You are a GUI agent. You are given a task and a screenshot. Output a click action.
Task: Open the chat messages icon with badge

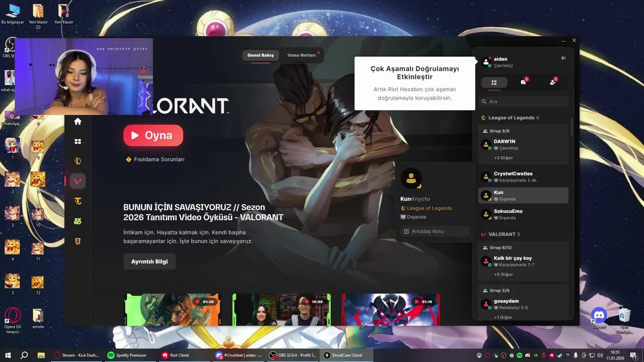(523, 82)
